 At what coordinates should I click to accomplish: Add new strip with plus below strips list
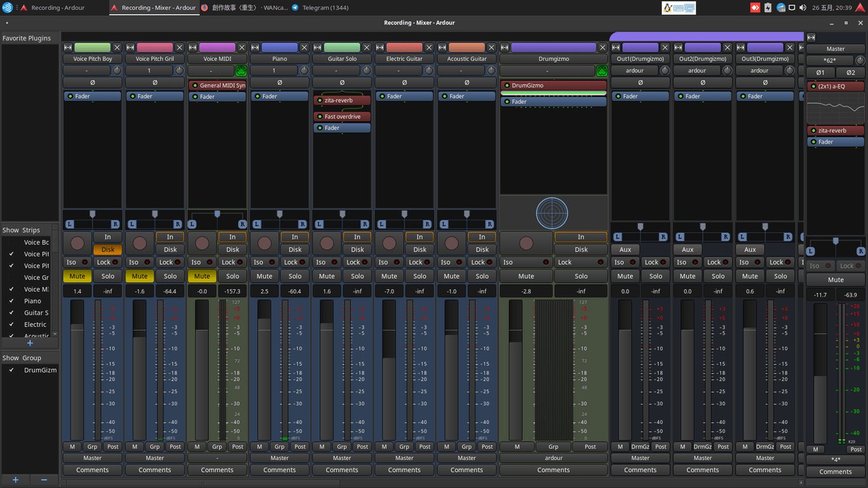pyautogui.click(x=29, y=343)
